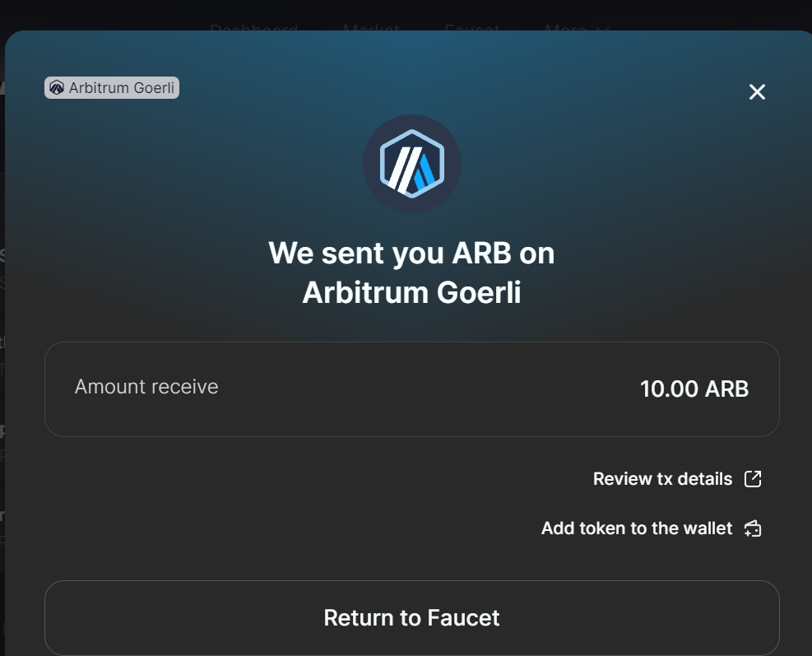Click the Amount receive label
Screen dimensions: 812x656
(x=146, y=387)
